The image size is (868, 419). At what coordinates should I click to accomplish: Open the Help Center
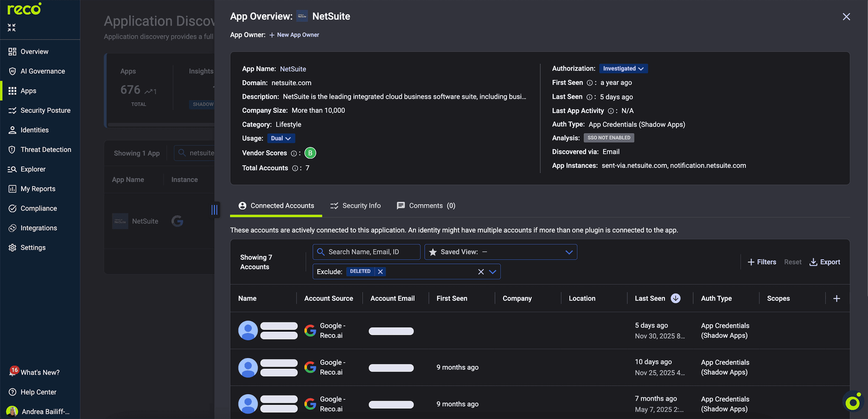38,392
